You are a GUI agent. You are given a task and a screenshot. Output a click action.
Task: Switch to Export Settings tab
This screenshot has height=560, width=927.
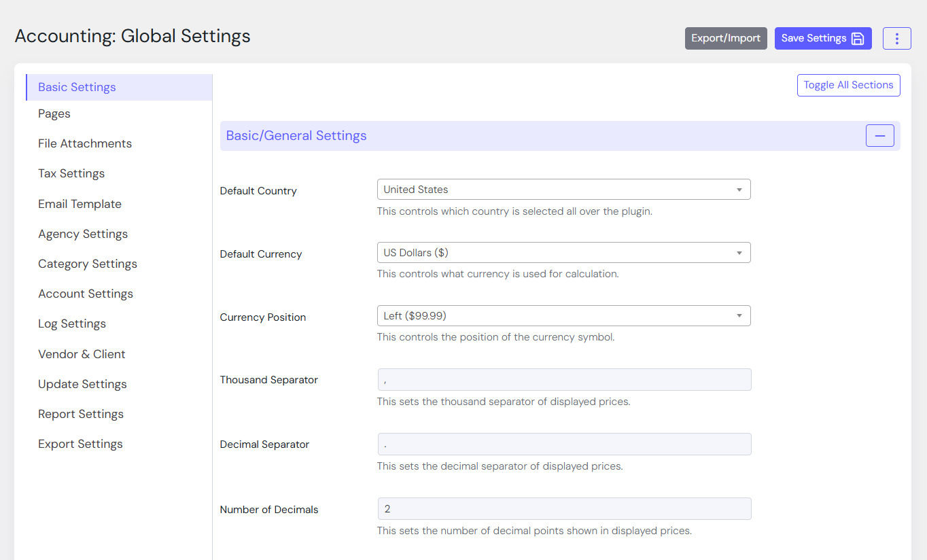tap(80, 444)
